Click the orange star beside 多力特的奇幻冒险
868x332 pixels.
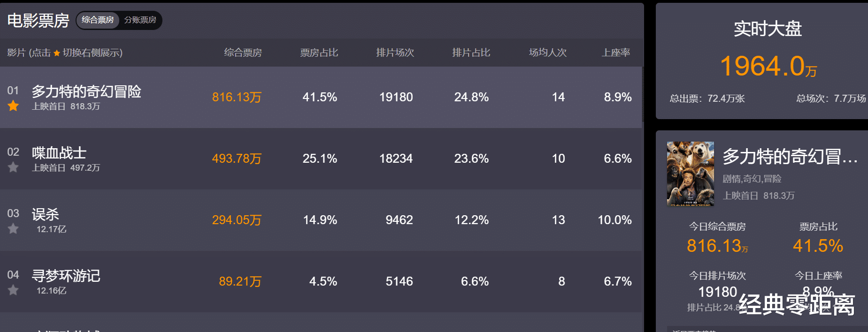[13, 106]
